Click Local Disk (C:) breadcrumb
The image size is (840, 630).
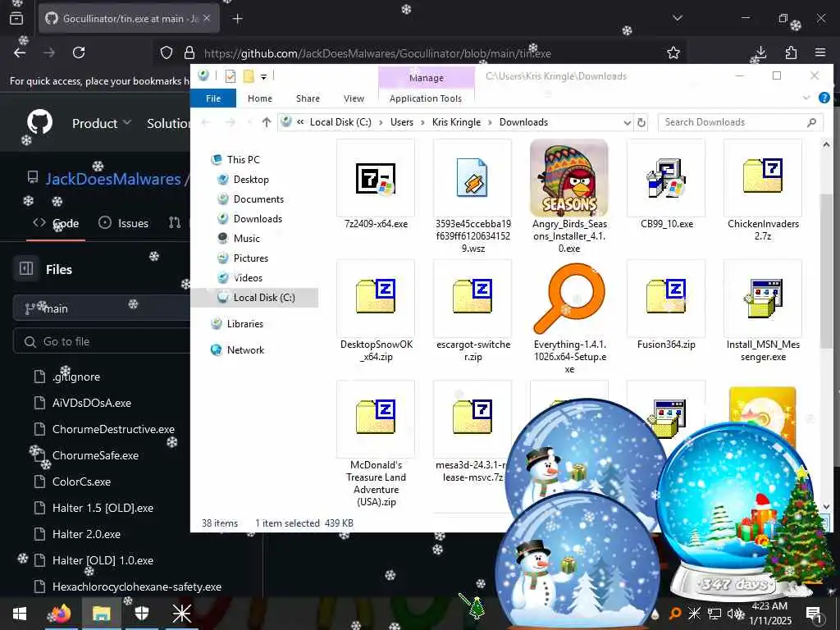(340, 122)
